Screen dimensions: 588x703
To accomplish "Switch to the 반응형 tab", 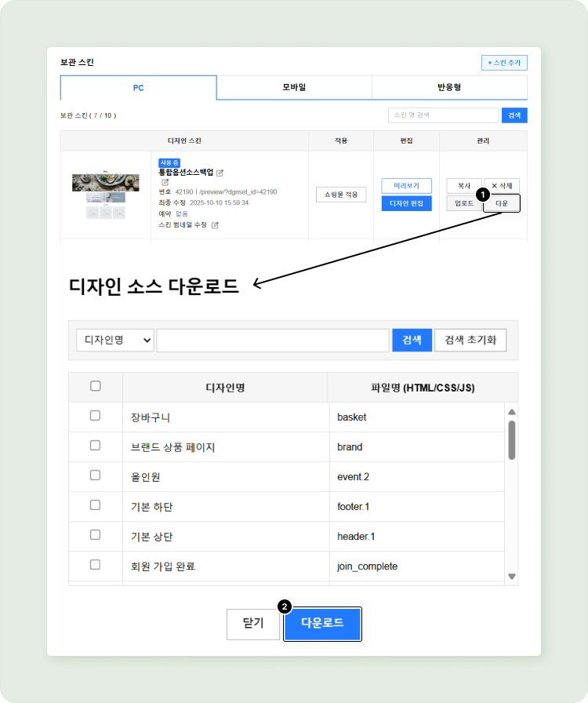I will tap(448, 88).
